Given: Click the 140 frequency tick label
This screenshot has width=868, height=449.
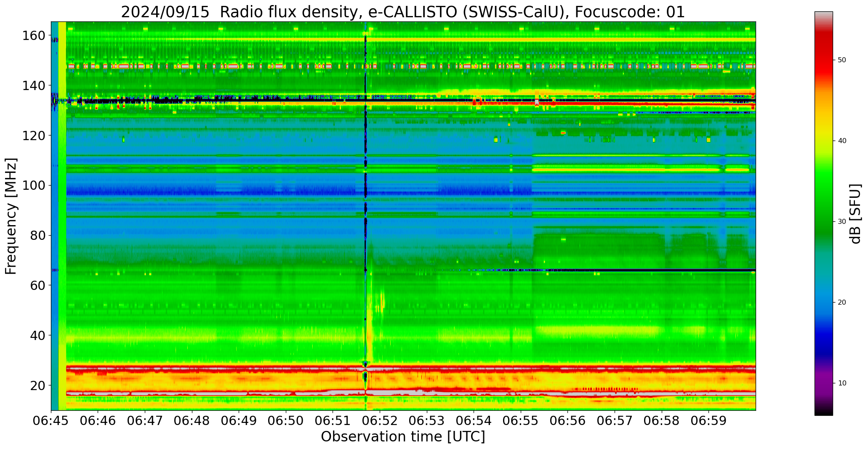Looking at the screenshot, I should tap(34, 86).
